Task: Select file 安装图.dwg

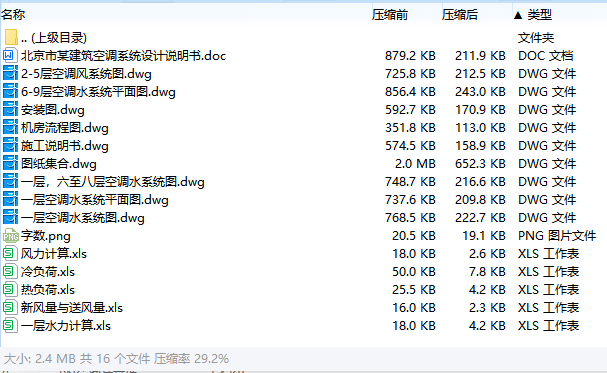Action: pos(52,110)
